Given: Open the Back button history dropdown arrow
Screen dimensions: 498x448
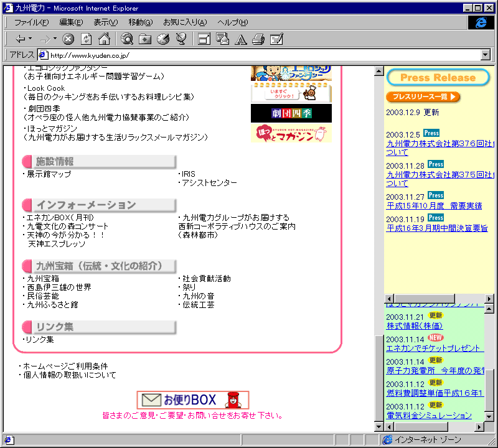Looking at the screenshot, I should [30, 39].
